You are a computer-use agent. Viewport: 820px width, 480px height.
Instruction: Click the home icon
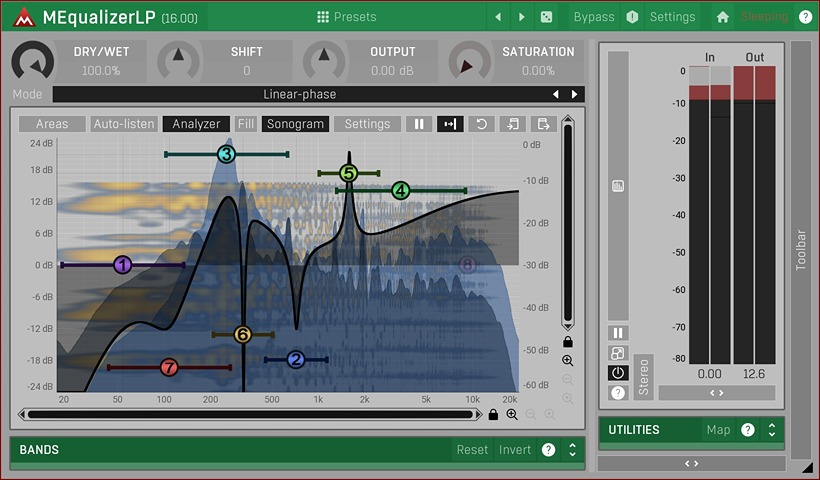pyautogui.click(x=723, y=17)
